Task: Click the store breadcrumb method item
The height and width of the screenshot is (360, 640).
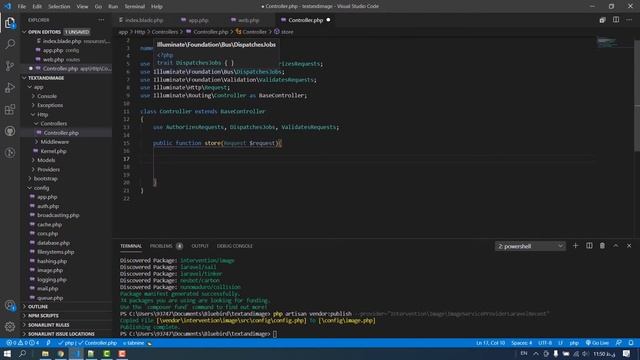Action: [284, 32]
